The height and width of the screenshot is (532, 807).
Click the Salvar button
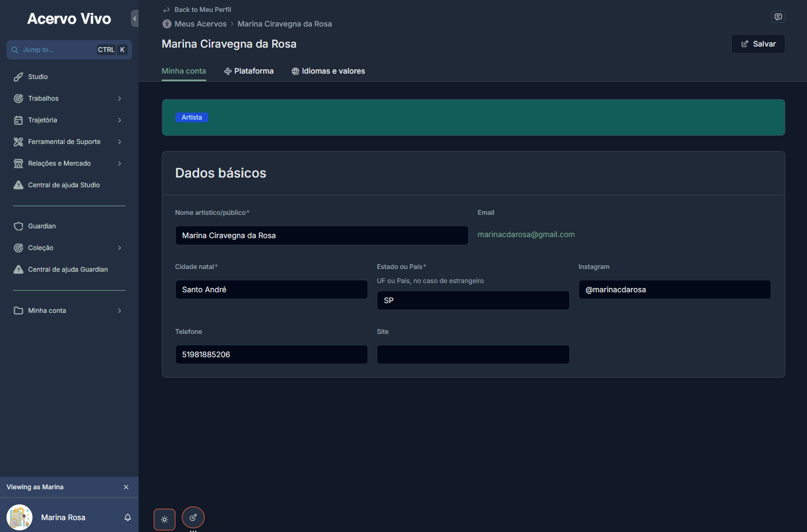[x=758, y=44]
